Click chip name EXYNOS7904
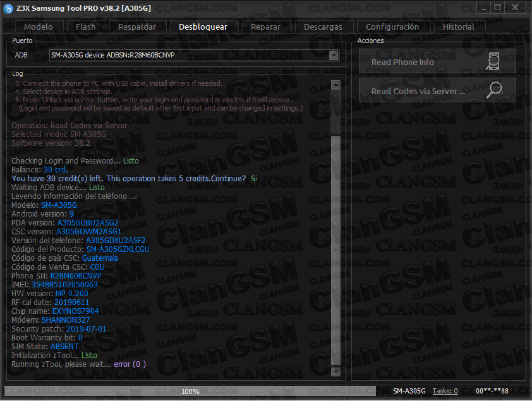532x401 pixels. pyautogui.click(x=75, y=311)
